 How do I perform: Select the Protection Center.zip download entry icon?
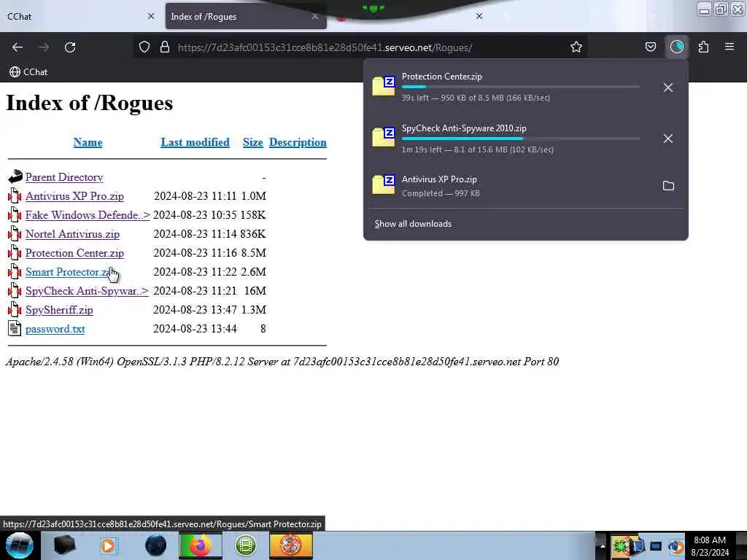[384, 86]
